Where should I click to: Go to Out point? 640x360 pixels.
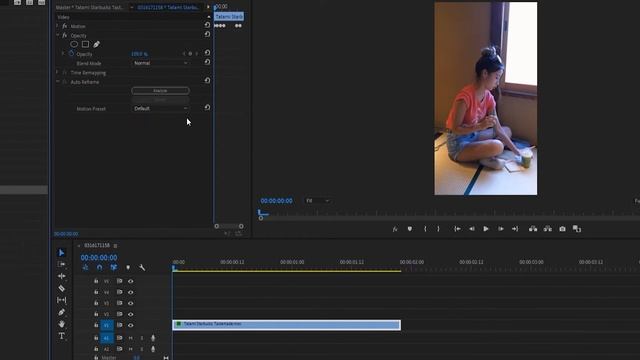click(515, 229)
